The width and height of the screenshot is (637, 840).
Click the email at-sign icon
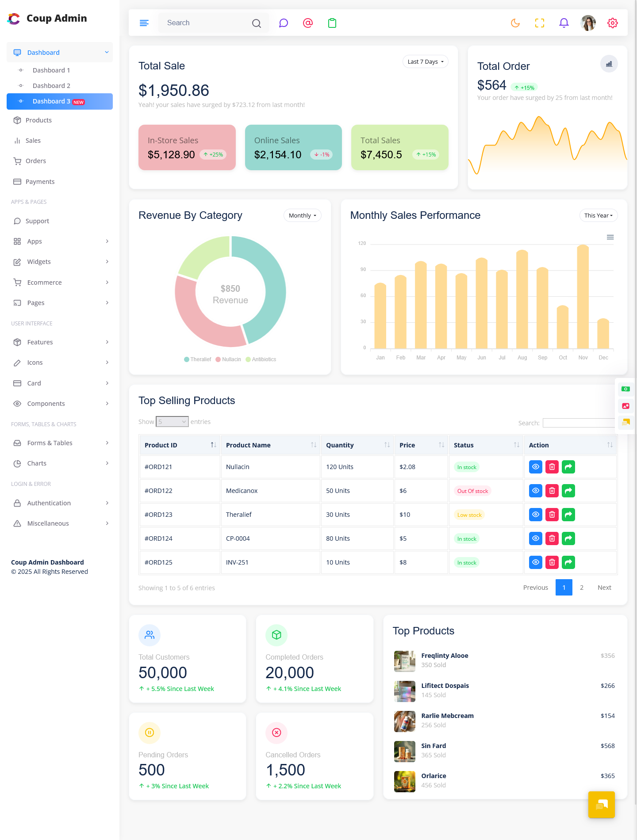click(308, 23)
